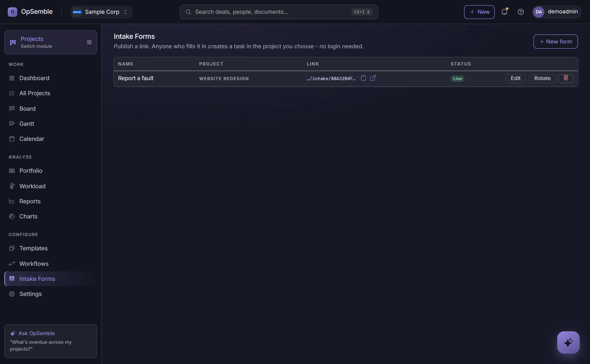Viewport: 590px width, 364px height.
Task: Click the NAME column header
Action: coord(126,64)
